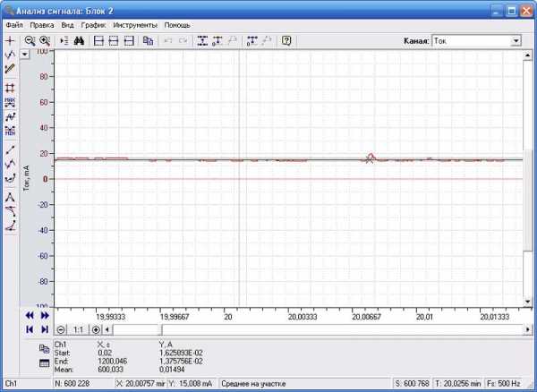The height and width of the screenshot is (392, 537).
Task: Jump to the signal end button
Action: (x=45, y=329)
